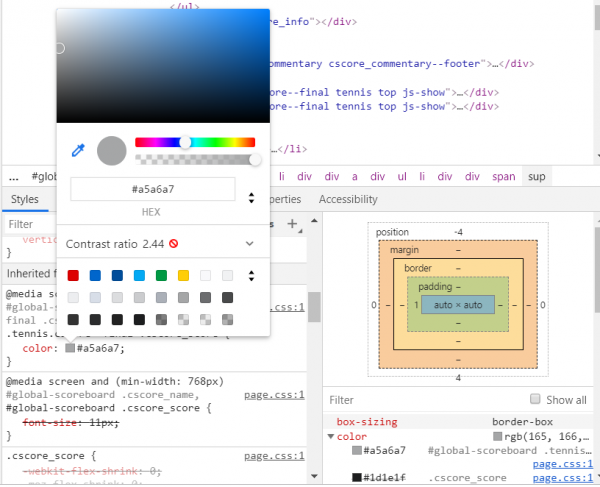Open page.css:1 link beside .cscore_score rule
This screenshot has width=600, height=487.
(x=274, y=456)
